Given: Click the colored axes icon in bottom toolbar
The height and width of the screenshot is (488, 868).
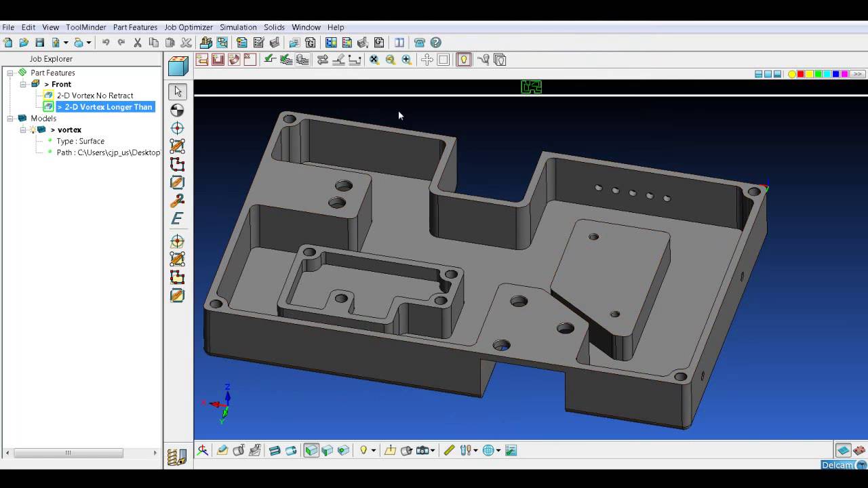Looking at the screenshot, I should click(203, 450).
